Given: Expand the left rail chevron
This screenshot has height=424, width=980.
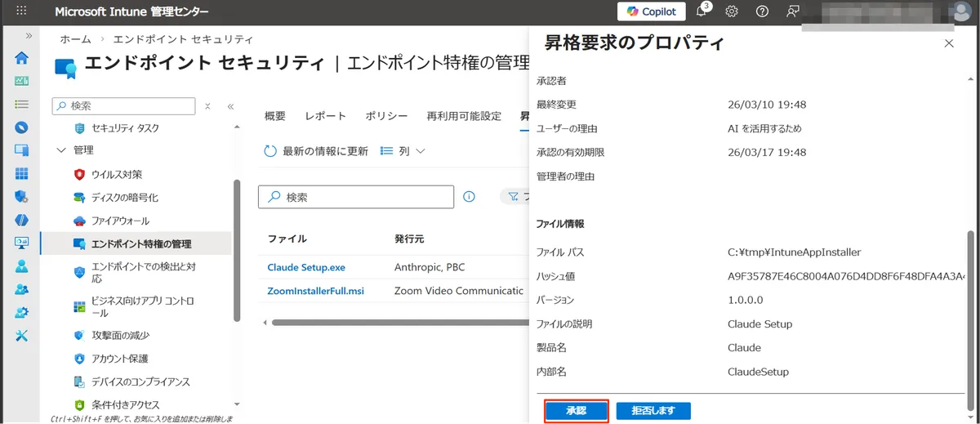Looking at the screenshot, I should pos(29,36).
